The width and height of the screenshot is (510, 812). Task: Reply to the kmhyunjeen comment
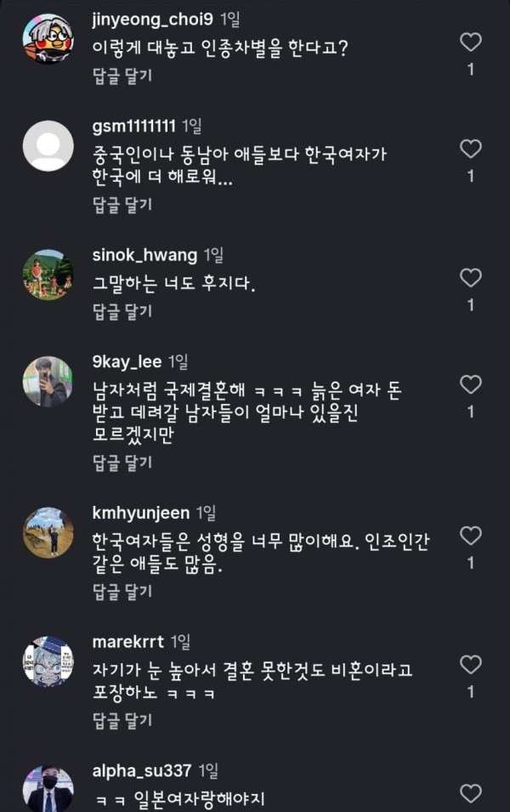[122, 592]
